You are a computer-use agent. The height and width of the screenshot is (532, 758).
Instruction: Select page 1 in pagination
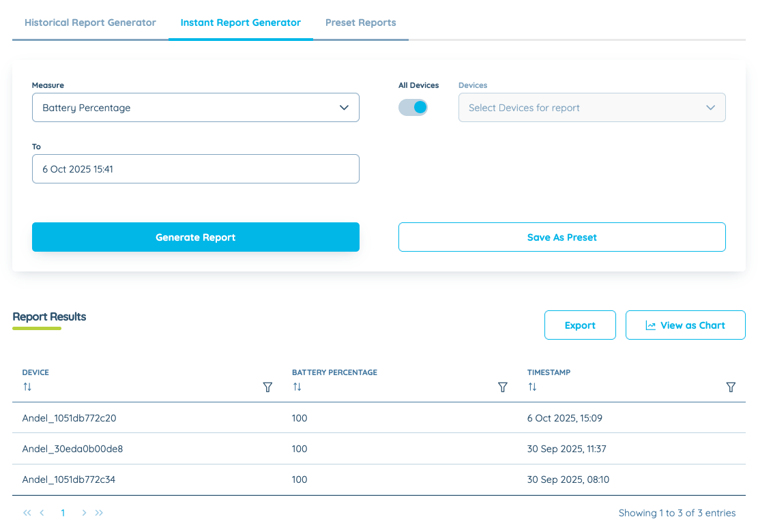pyautogui.click(x=63, y=513)
